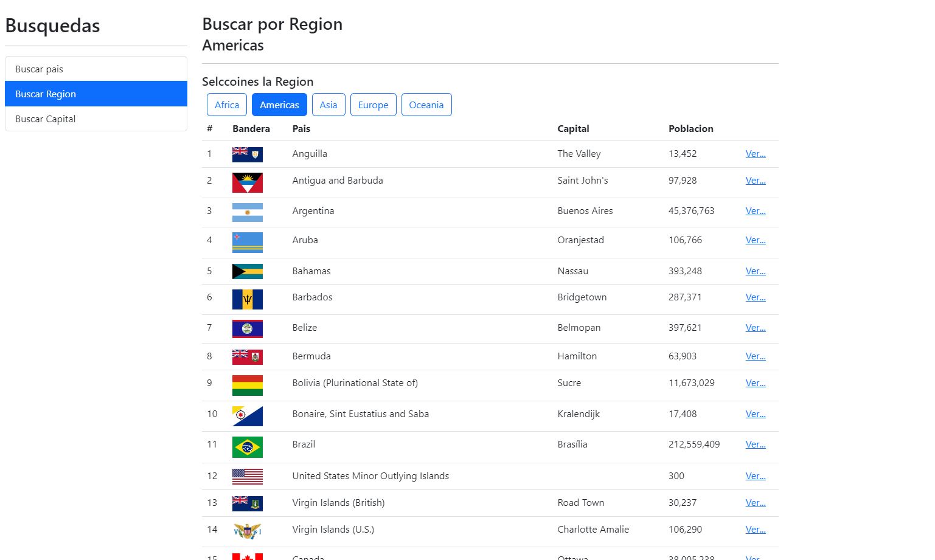
Task: Open details for Argentina via Ver link
Action: [755, 211]
